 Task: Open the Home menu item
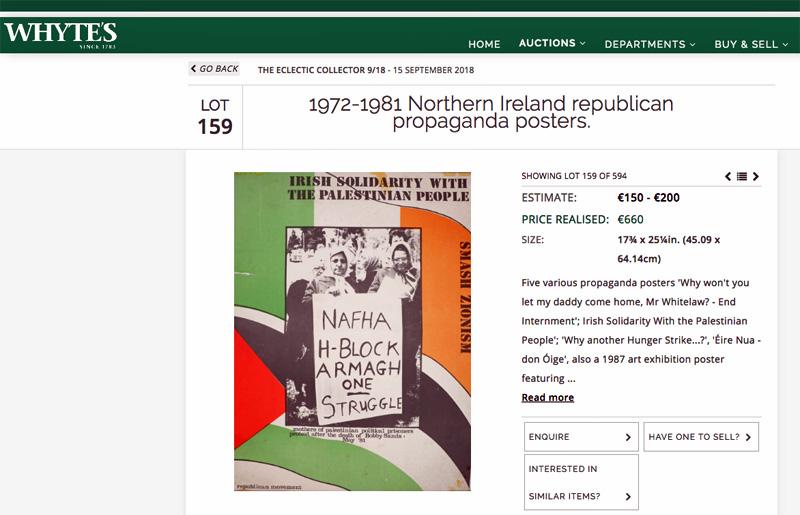[x=484, y=44]
